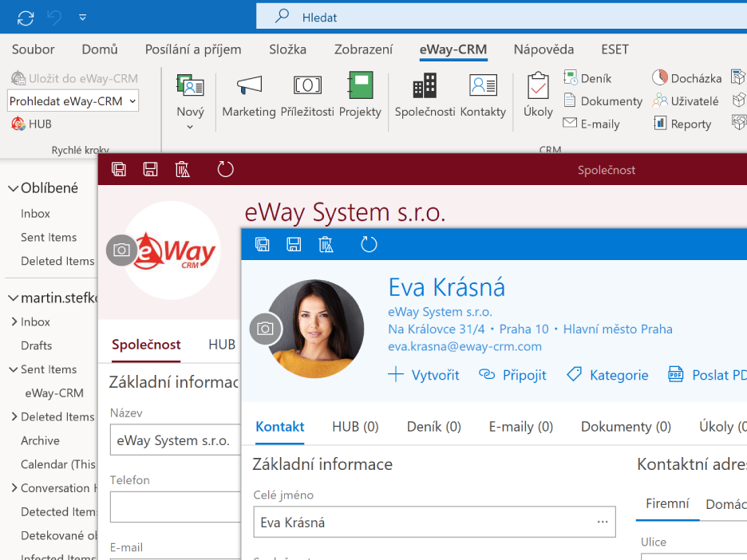The width and height of the screenshot is (747, 560).
Task: Open the Prohledat eWay-CRM dropdown
Action: (x=132, y=101)
